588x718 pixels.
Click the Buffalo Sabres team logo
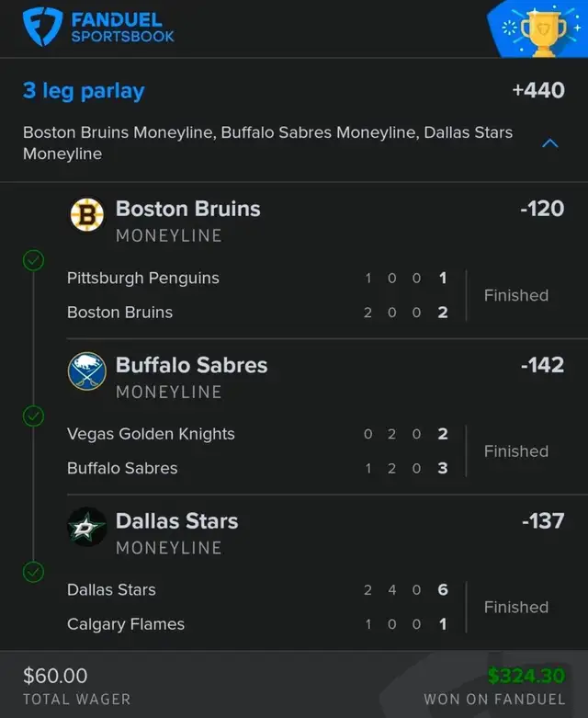[x=87, y=371]
